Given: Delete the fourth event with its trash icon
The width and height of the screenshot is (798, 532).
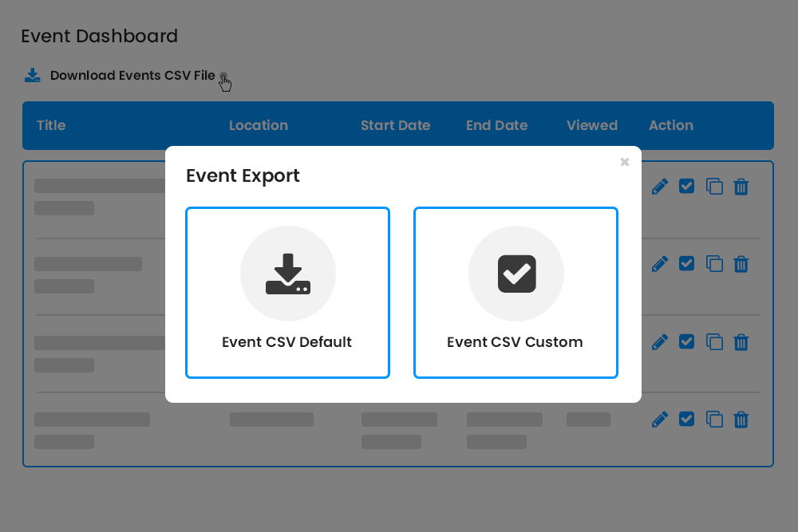Looking at the screenshot, I should point(741,419).
